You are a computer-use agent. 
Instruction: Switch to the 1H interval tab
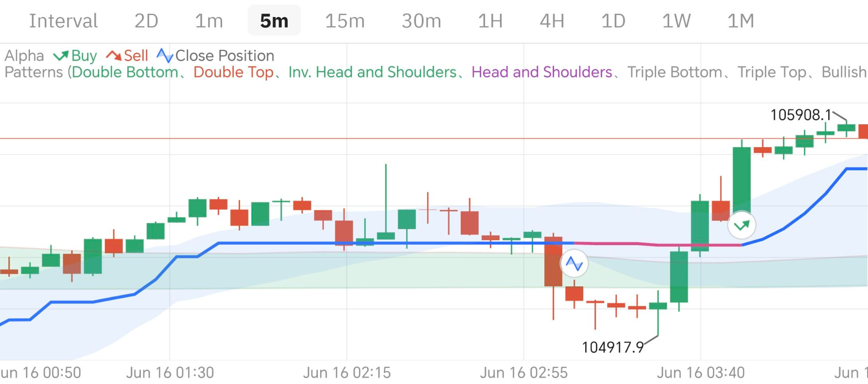coord(489,21)
